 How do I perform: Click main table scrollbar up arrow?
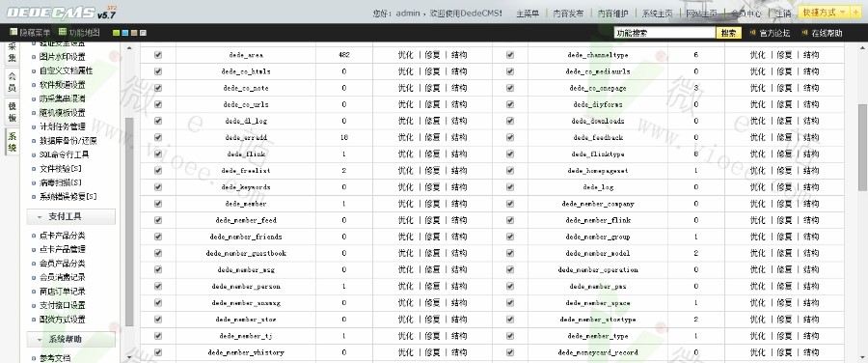tap(862, 48)
